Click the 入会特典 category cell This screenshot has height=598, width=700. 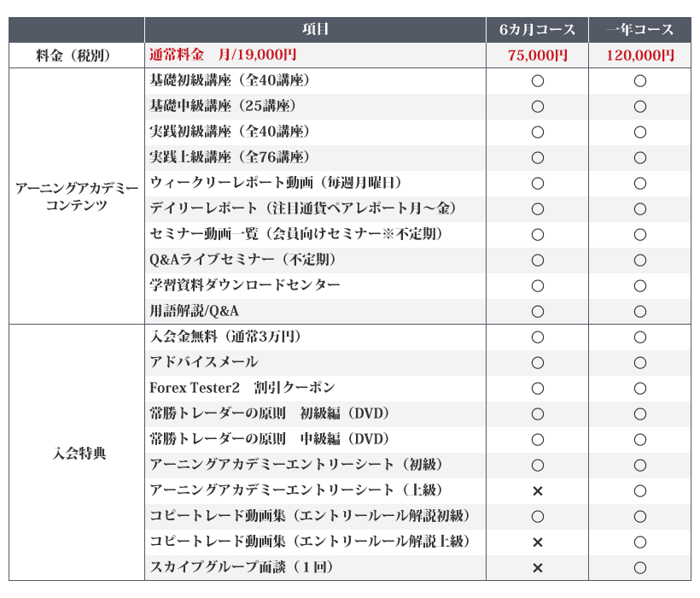(77, 453)
